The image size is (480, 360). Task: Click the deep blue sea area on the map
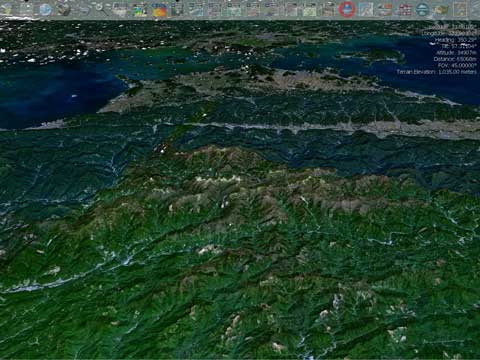pos(50,93)
